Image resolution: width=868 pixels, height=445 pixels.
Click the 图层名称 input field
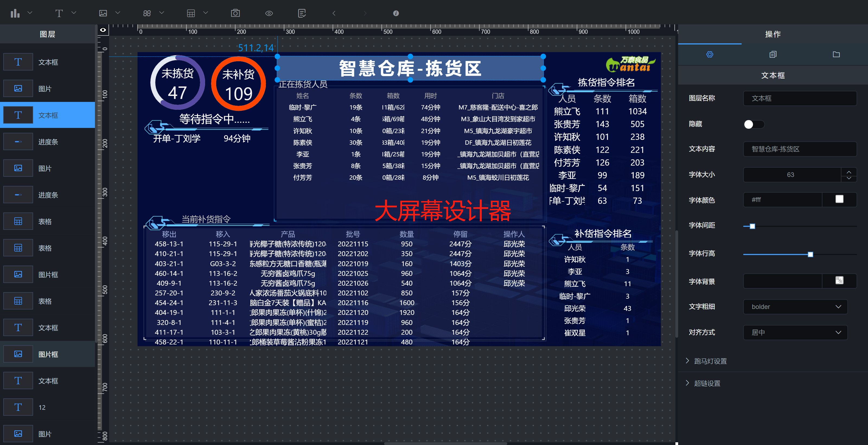[x=800, y=98]
